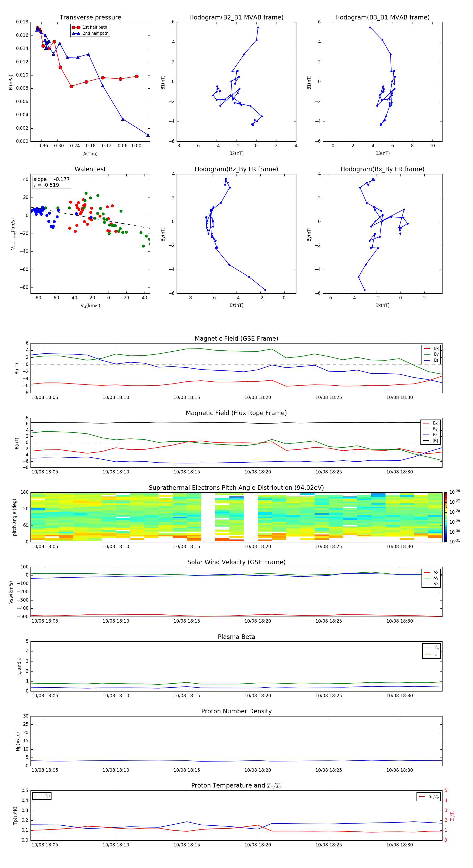Click the 'slope = -0.177' annotation
The image size is (473, 868).
(52, 179)
